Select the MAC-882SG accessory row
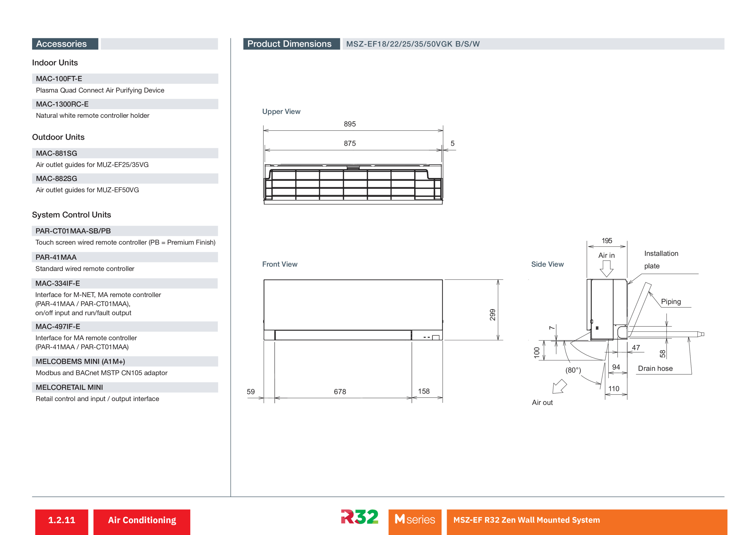The height and width of the screenshot is (535, 756). [125, 178]
